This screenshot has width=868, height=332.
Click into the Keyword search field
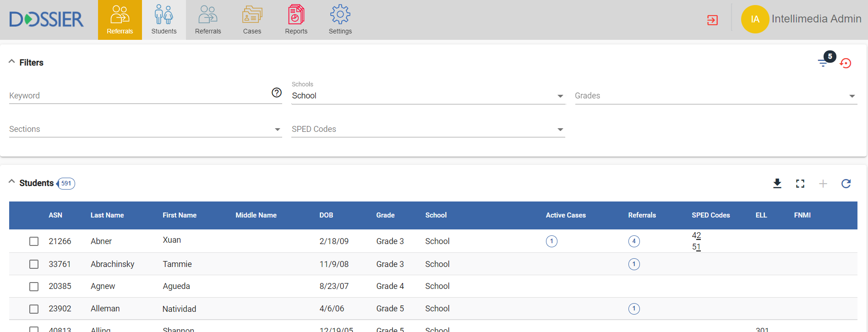pos(137,96)
